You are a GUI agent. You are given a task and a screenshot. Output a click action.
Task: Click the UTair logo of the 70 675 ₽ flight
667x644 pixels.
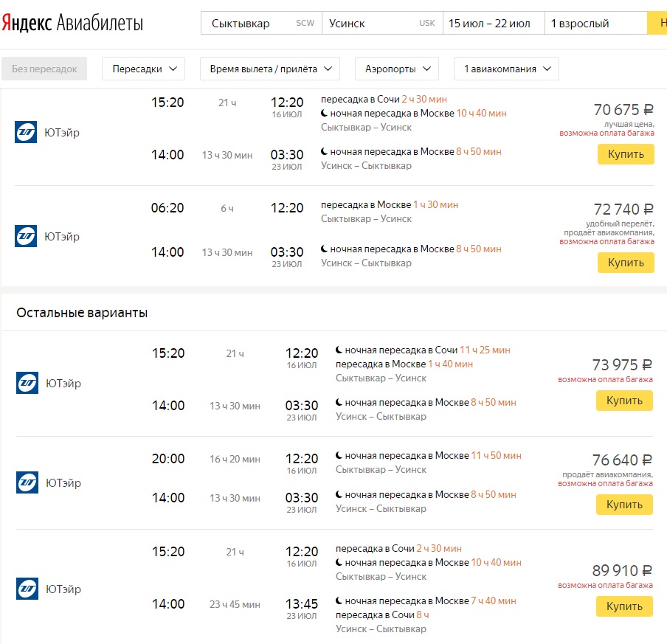click(26, 133)
